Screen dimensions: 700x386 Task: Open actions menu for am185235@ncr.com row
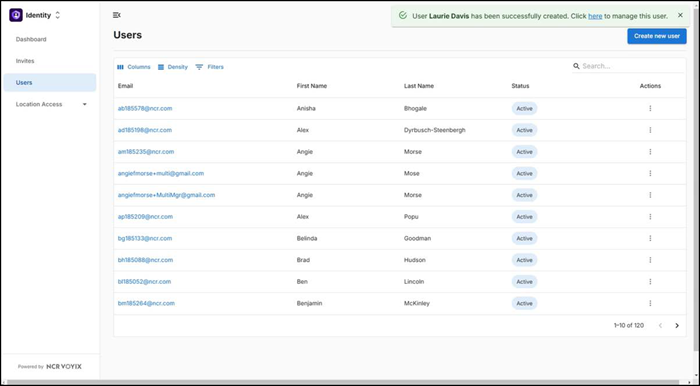(x=650, y=152)
